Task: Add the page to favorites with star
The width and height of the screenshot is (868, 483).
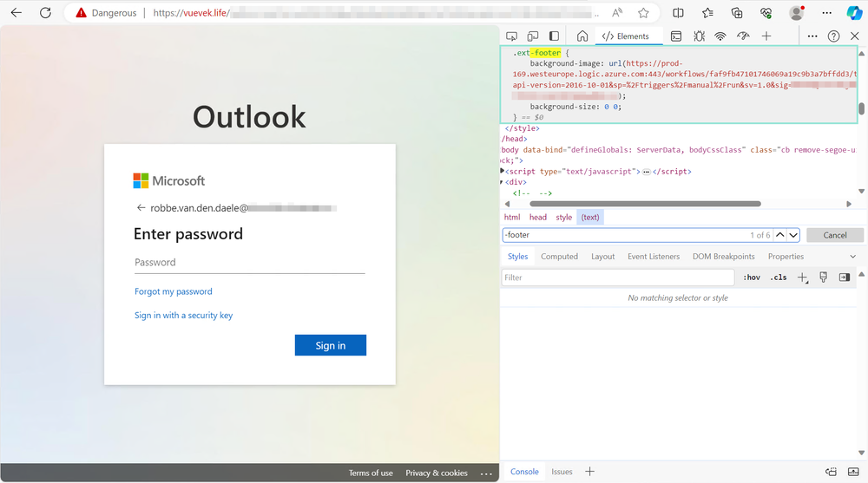Action: (x=643, y=13)
